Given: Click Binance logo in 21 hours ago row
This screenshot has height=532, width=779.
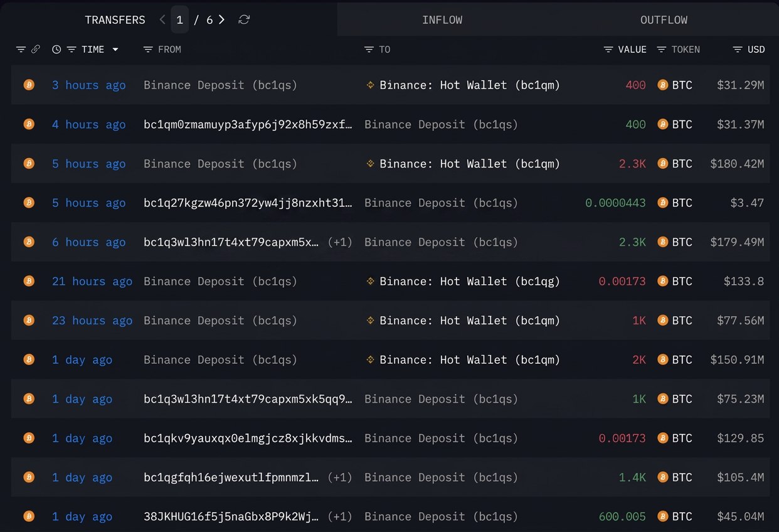Looking at the screenshot, I should (x=370, y=281).
